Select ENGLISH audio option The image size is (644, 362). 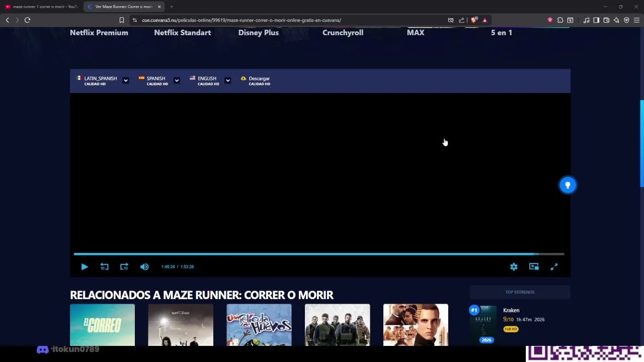coord(204,80)
